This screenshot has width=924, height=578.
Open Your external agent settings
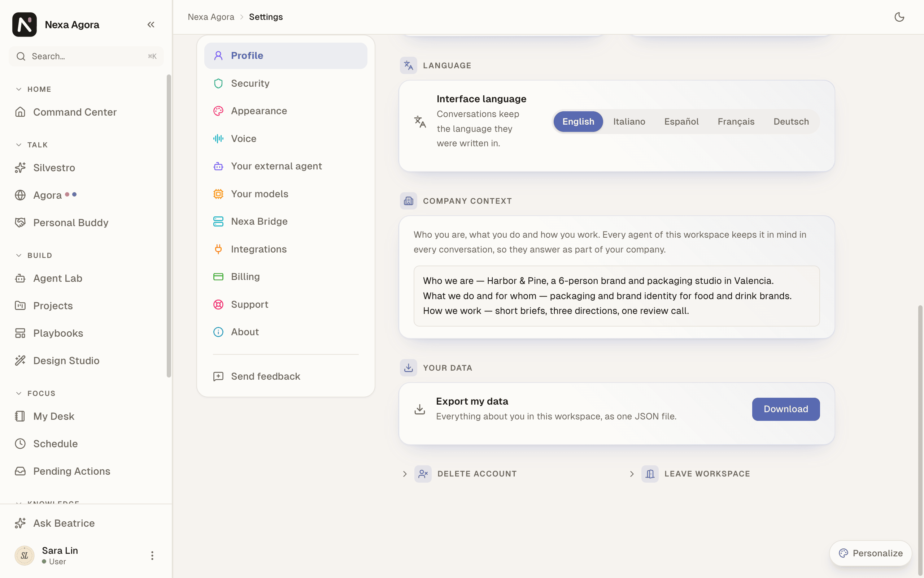pos(286,166)
